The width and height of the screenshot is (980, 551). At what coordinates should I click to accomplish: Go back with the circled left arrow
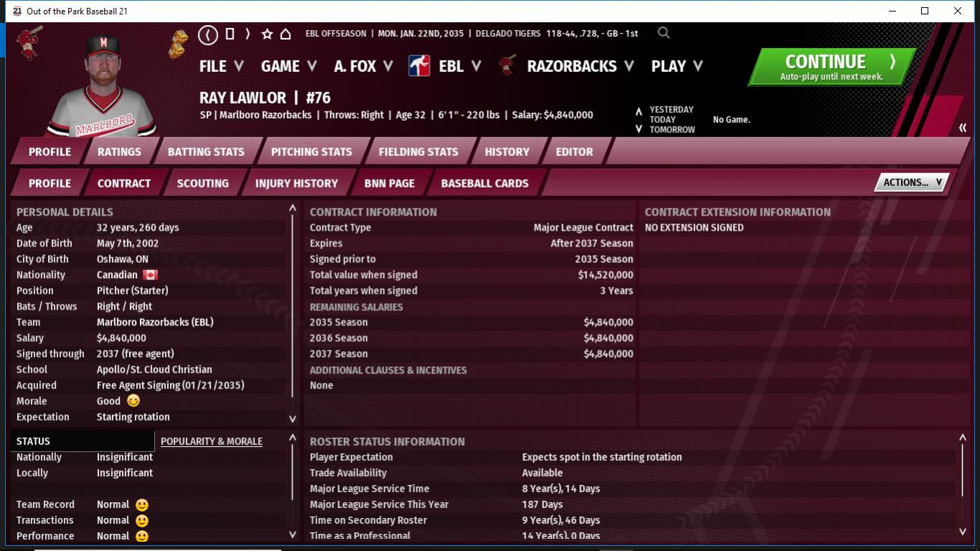[207, 34]
